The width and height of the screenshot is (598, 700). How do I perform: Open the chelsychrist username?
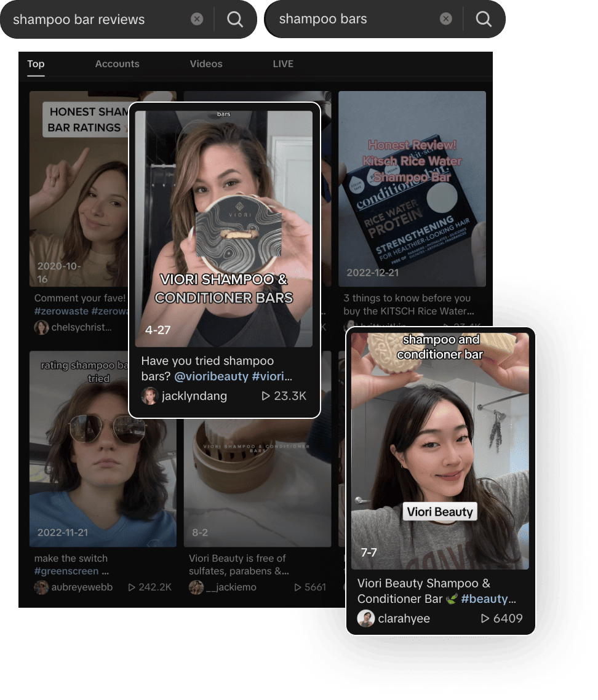81,327
